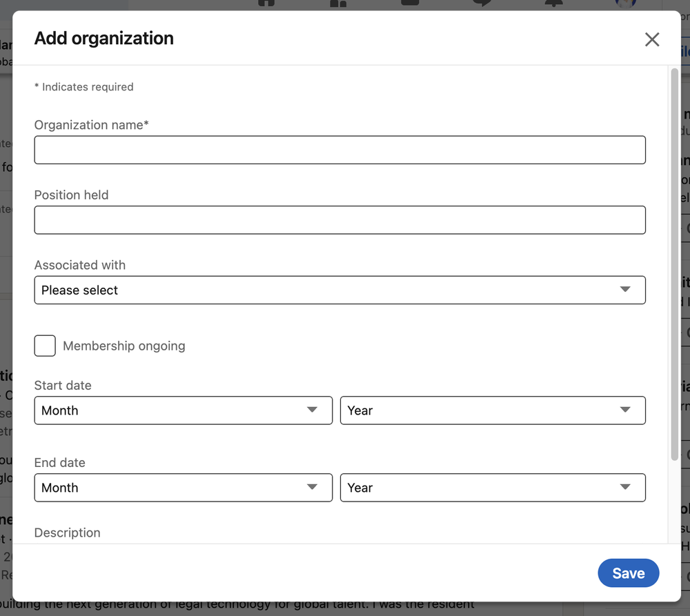The height and width of the screenshot is (616, 690).
Task: Click the Associated with label
Action: point(80,265)
